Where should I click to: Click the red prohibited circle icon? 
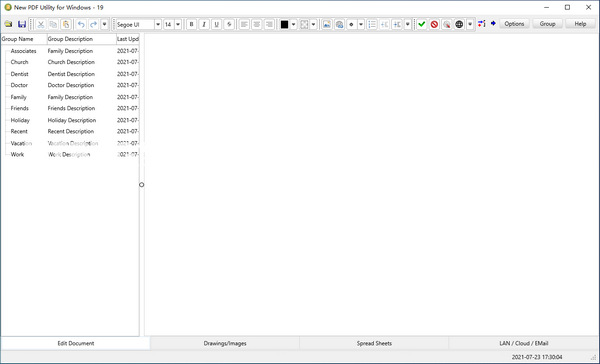click(x=434, y=24)
